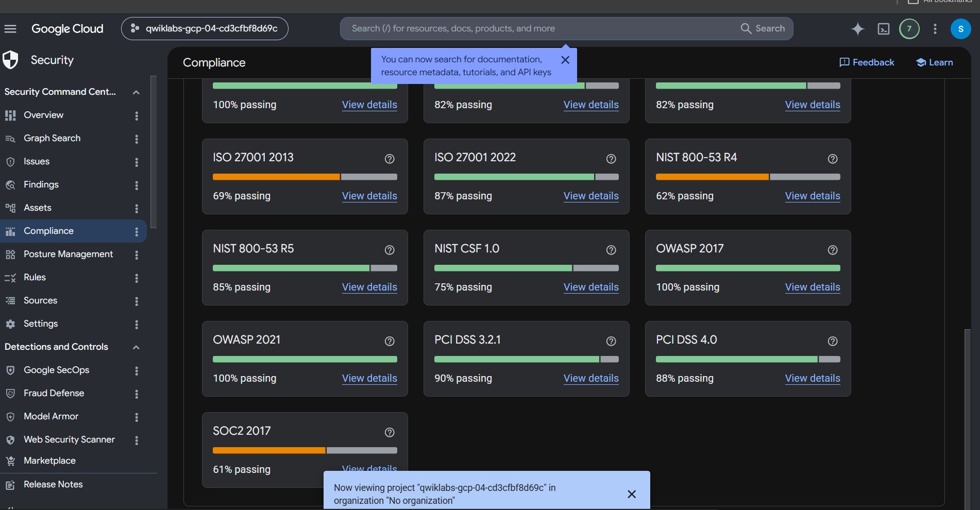The width and height of the screenshot is (980, 510).
Task: Open more options for Posture Management item
Action: tap(137, 254)
